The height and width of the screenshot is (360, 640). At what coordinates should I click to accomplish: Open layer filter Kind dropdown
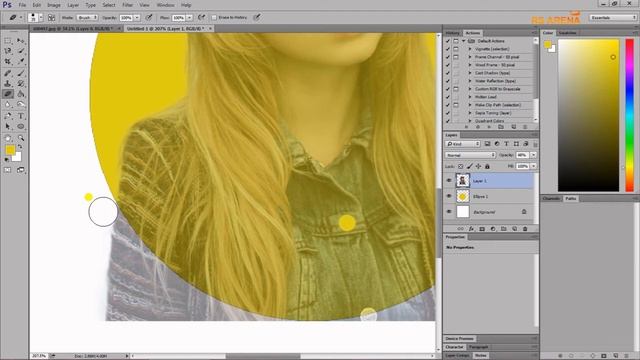(x=462, y=144)
